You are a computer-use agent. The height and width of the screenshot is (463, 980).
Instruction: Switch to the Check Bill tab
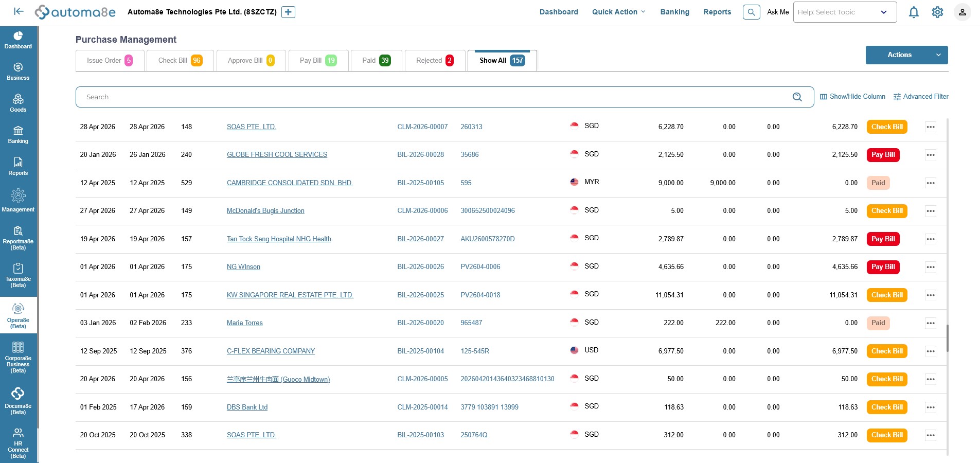click(180, 61)
